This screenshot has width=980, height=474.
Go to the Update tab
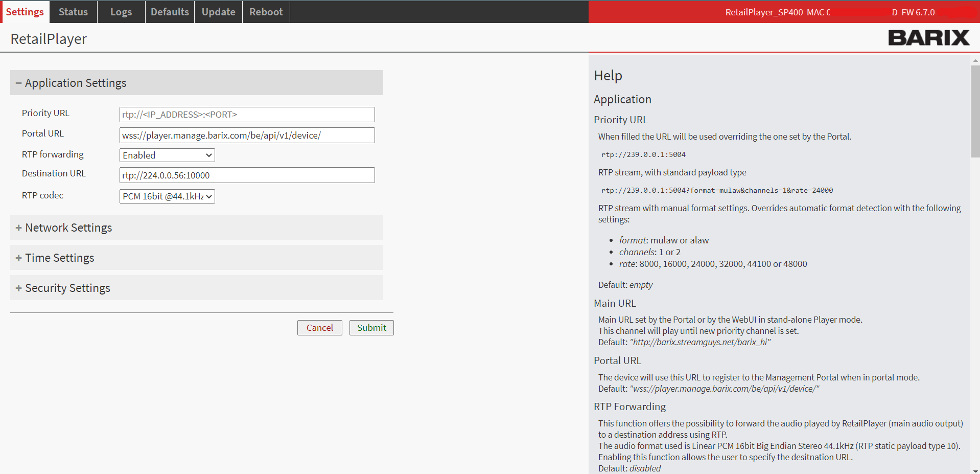pos(218,12)
